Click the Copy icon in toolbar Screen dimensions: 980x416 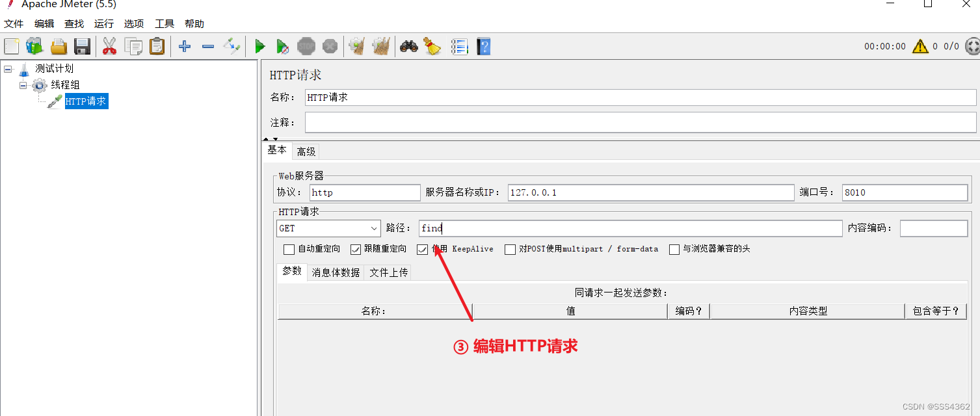coord(133,46)
